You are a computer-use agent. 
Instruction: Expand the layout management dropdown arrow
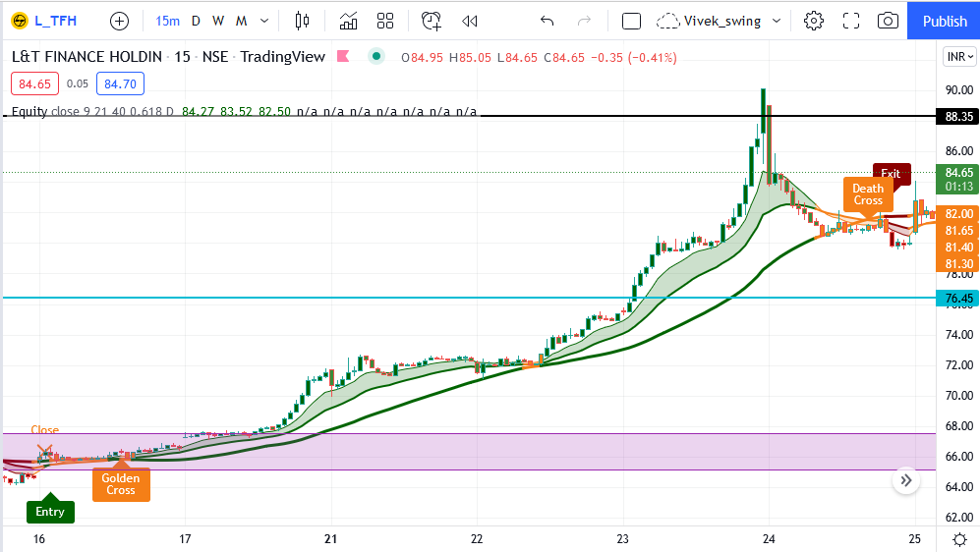(x=777, y=22)
